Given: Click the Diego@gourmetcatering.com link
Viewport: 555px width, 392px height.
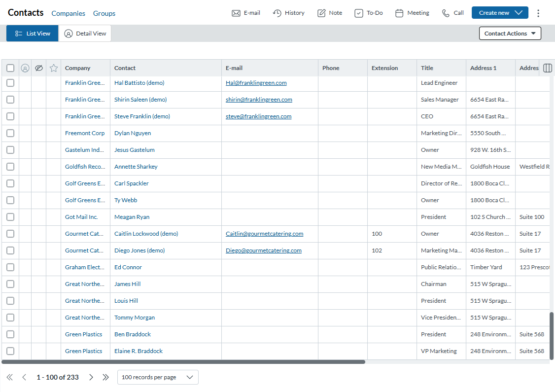Looking at the screenshot, I should [263, 250].
